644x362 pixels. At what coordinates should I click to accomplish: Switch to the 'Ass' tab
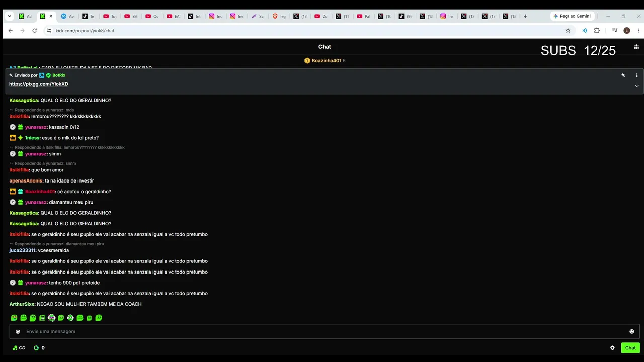[68, 16]
